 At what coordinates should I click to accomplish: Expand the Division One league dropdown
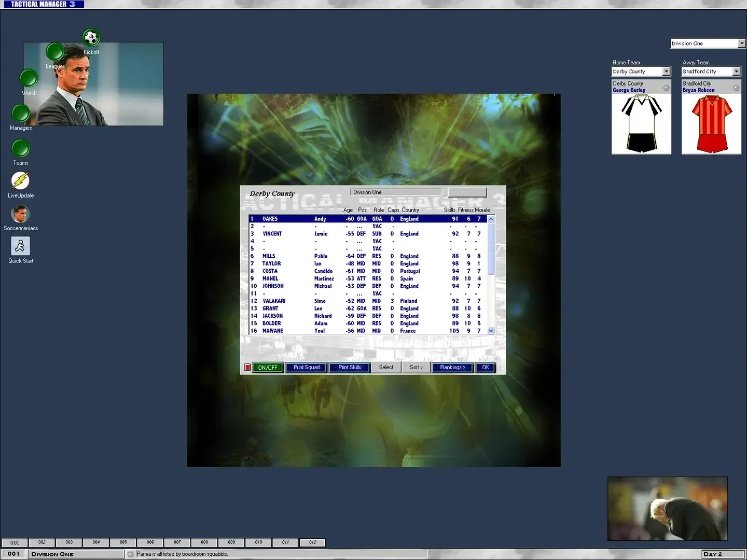[x=741, y=44]
